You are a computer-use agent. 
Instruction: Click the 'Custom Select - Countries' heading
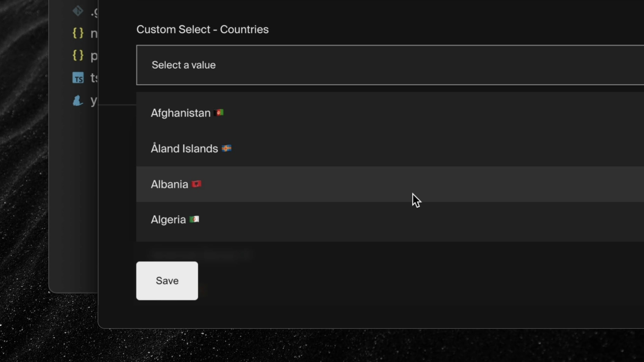pos(202,29)
